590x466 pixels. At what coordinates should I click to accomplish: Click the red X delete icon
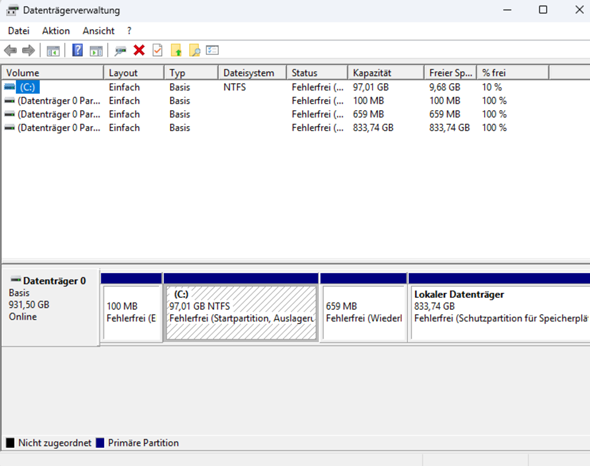(139, 50)
